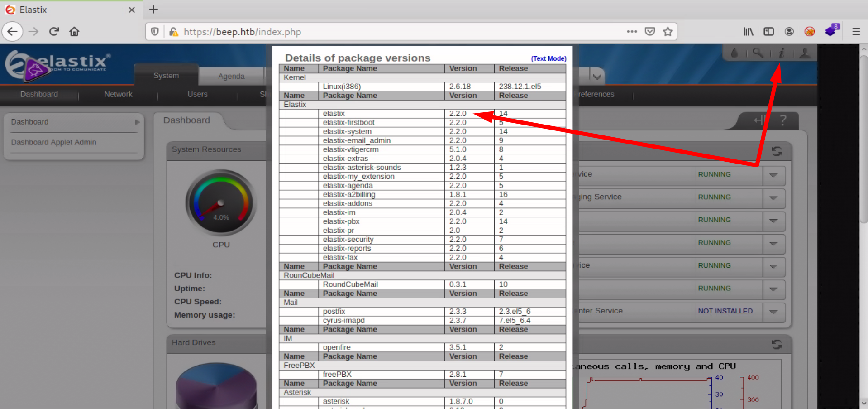This screenshot has width=868, height=409.
Task: Click the Elastix info "i" icon
Action: click(782, 53)
